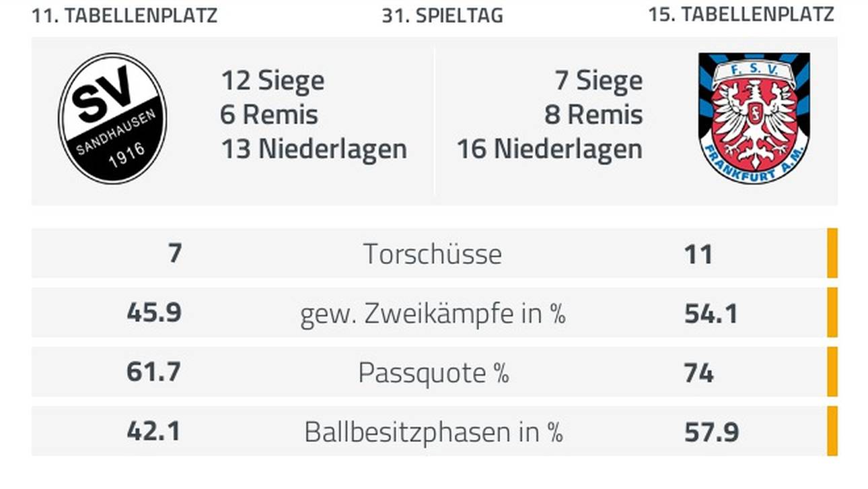This screenshot has height=489, width=868.
Task: Select the gew. Zweikämpfe in % label
Action: tap(433, 314)
